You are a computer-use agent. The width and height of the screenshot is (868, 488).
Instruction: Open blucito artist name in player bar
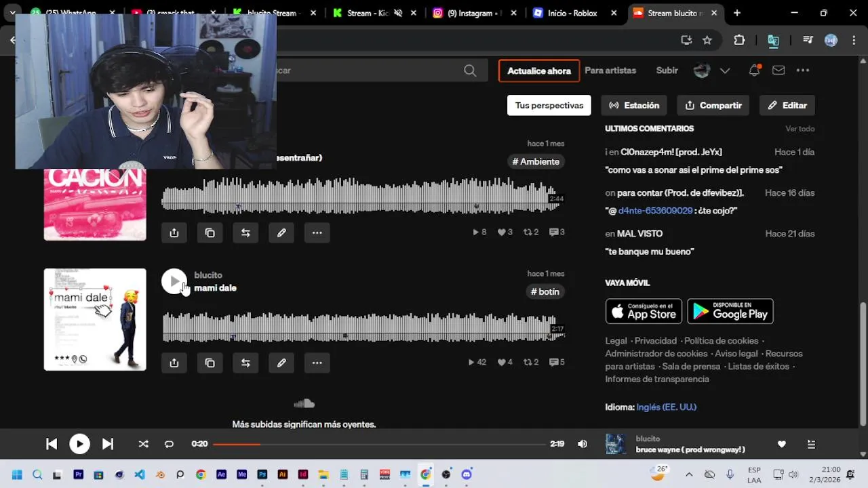pos(648,439)
